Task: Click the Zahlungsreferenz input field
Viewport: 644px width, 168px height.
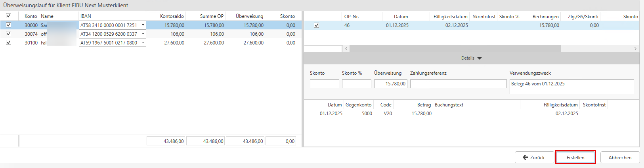Action: click(458, 84)
